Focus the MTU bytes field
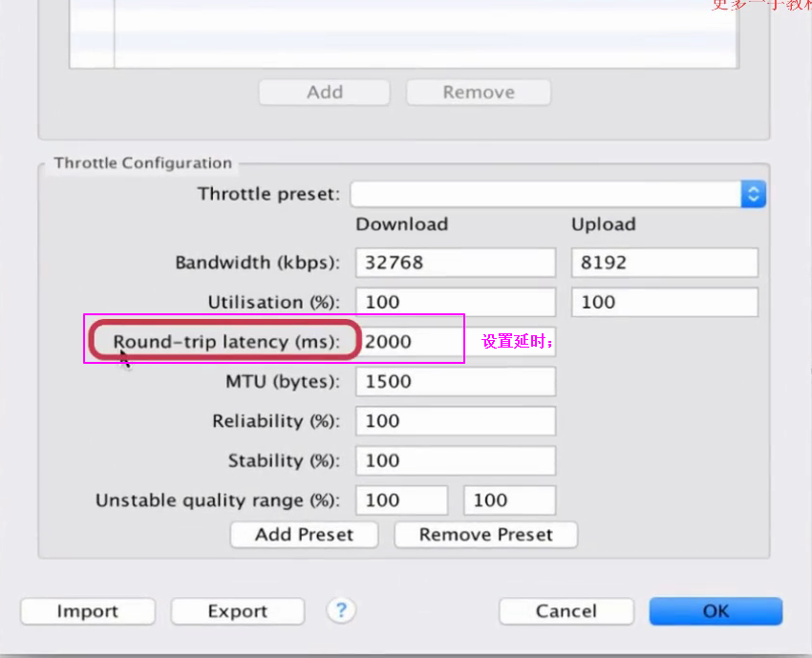The height and width of the screenshot is (658, 812). pos(455,382)
